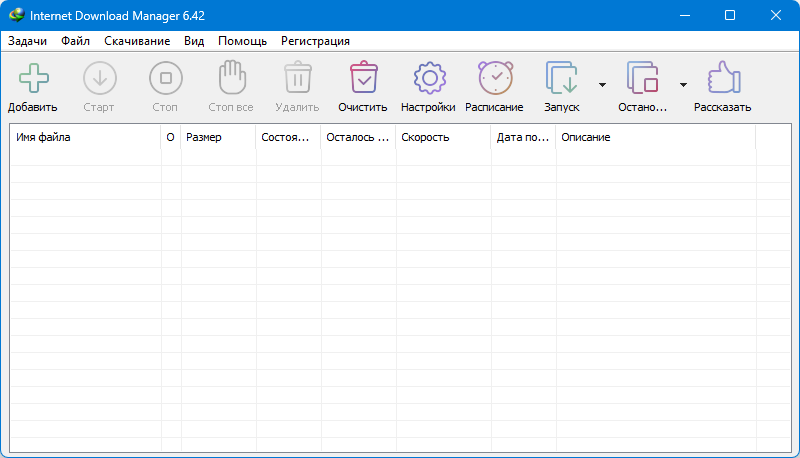
Task: Open the Скачивание menu
Action: 137,41
